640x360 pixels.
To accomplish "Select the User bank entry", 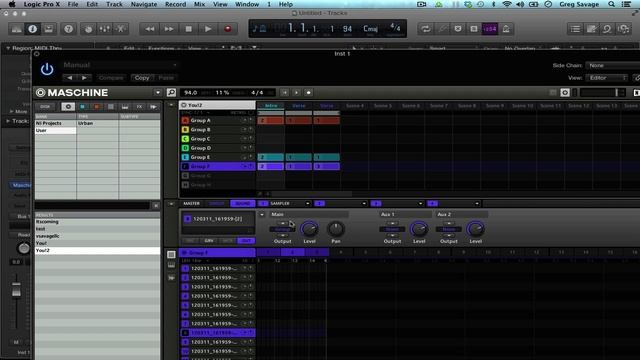I will tap(55, 130).
